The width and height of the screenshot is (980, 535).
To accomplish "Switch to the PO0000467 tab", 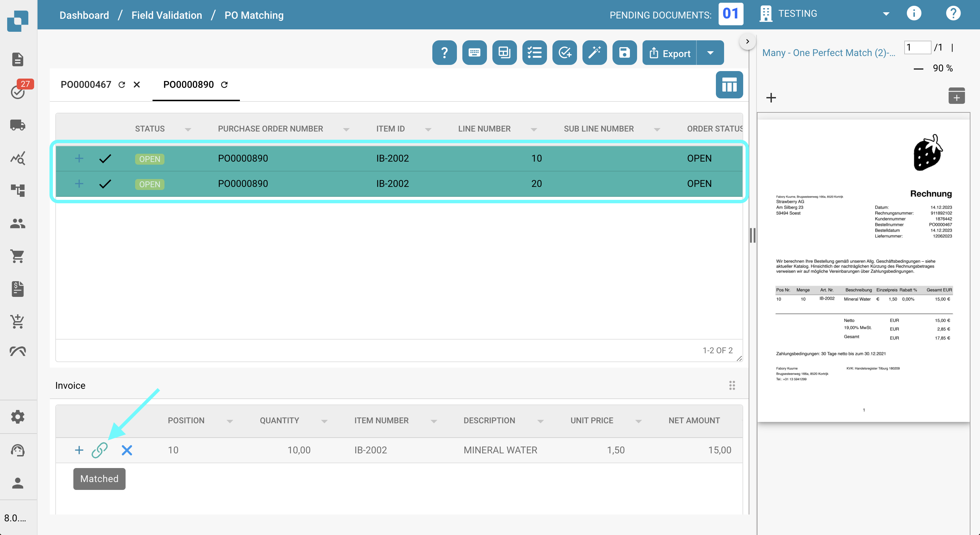I will pyautogui.click(x=86, y=84).
